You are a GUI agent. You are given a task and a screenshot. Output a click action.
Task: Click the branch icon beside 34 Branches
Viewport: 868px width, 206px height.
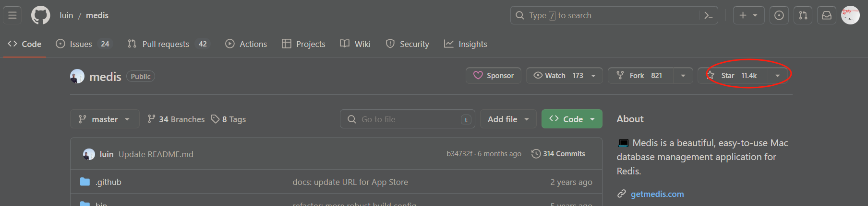(x=151, y=119)
